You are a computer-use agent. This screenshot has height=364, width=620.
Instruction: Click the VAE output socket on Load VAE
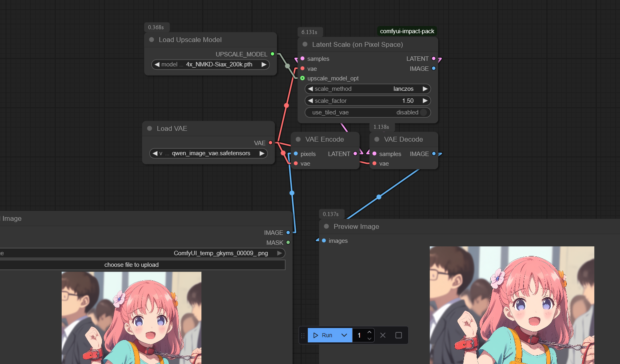(x=271, y=143)
